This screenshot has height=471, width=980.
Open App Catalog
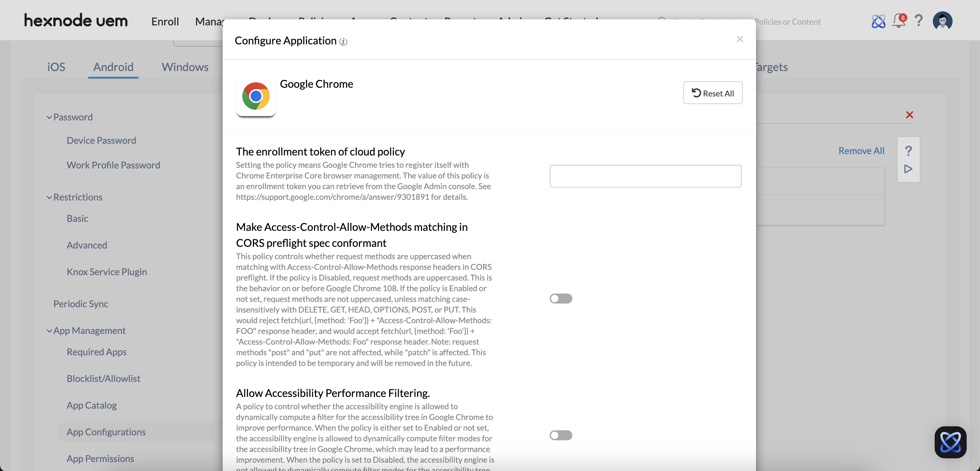(x=92, y=405)
